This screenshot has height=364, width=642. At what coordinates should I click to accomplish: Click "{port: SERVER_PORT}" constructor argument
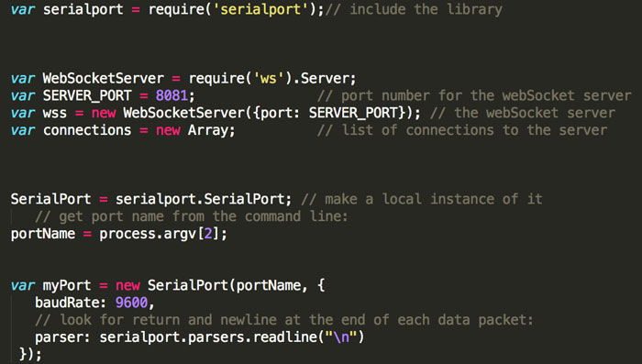click(329, 113)
